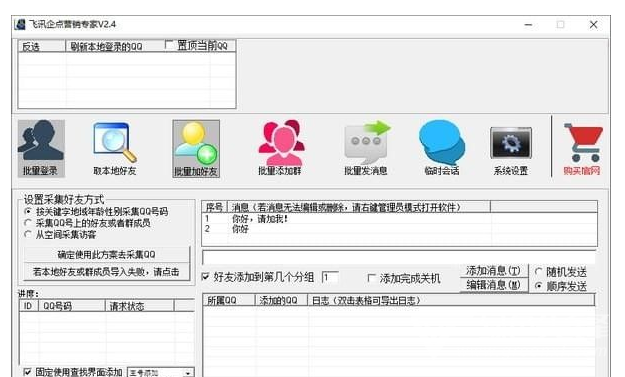625x377 pixels.
Task: Click the 确定使用此方案去采集QQ button
Action: tap(106, 254)
